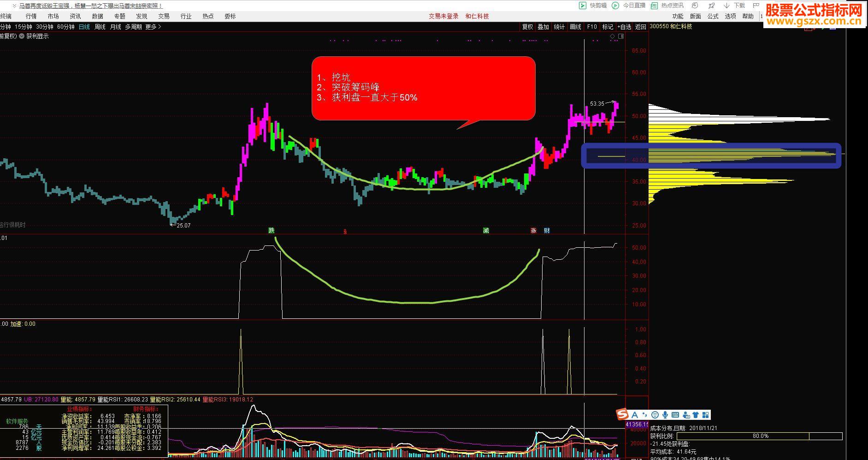
Task: Click the 交易未登录 login status text
Action: click(x=443, y=16)
